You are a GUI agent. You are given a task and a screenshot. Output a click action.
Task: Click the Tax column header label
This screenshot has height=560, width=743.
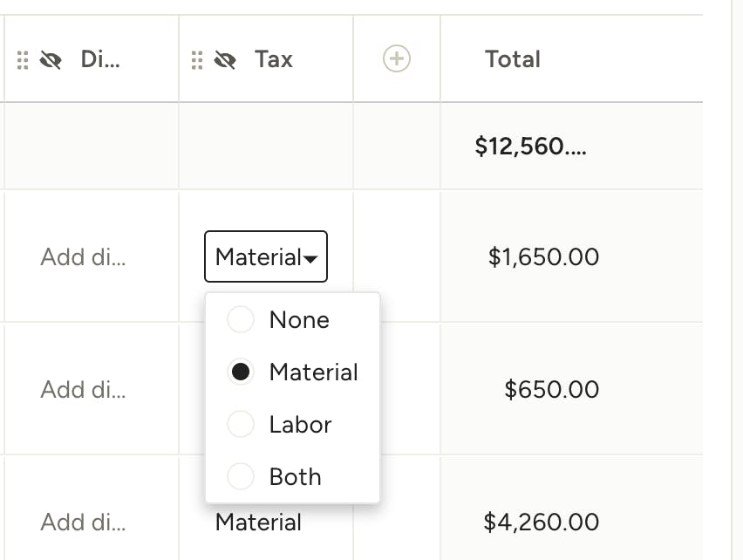coord(272,59)
